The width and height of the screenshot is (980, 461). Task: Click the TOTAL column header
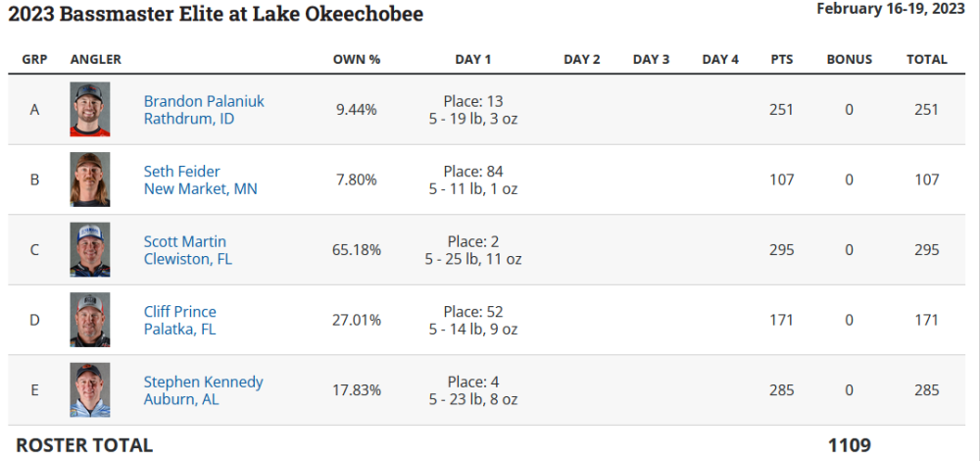pos(927,60)
